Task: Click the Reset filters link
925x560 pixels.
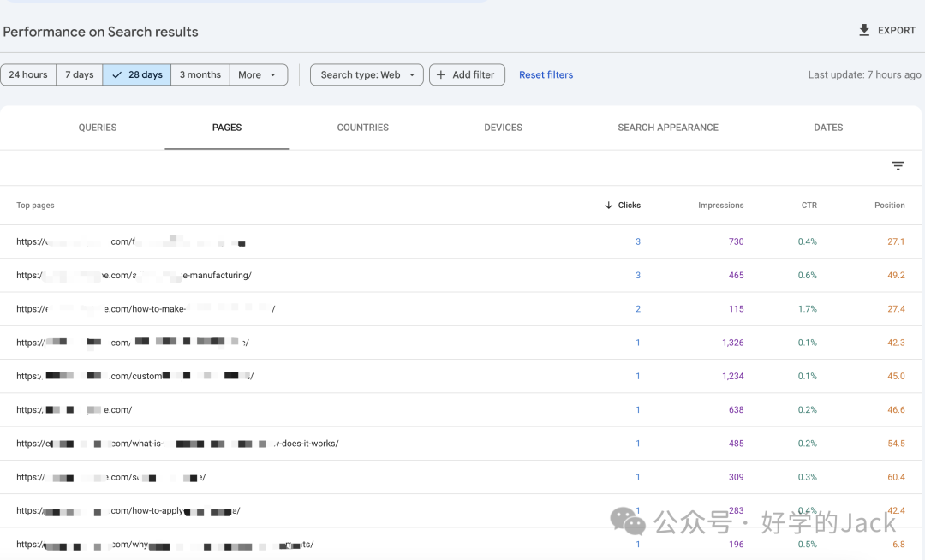Action: coord(546,75)
